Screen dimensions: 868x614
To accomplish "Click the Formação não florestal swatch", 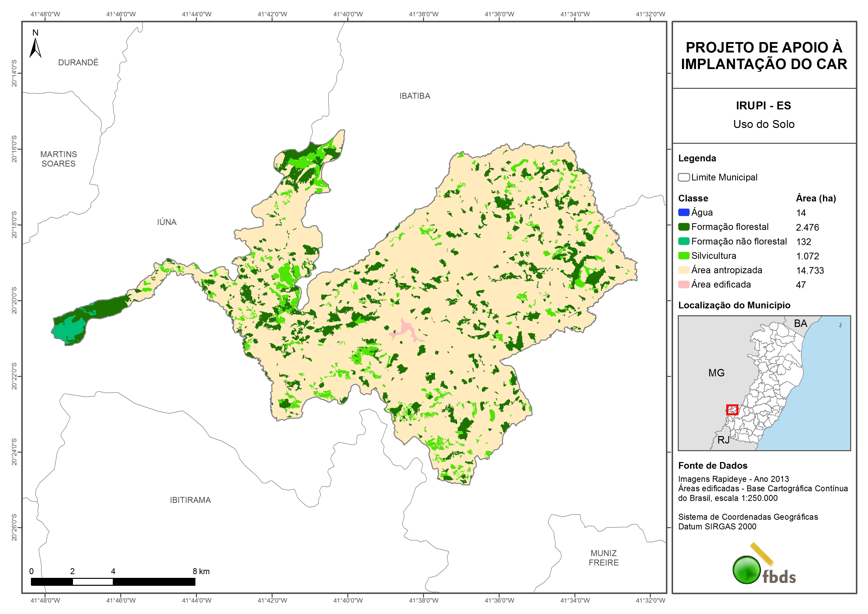I will pos(683,241).
